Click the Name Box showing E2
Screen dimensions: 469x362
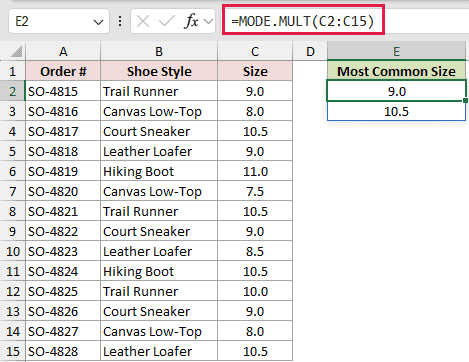tap(59, 22)
